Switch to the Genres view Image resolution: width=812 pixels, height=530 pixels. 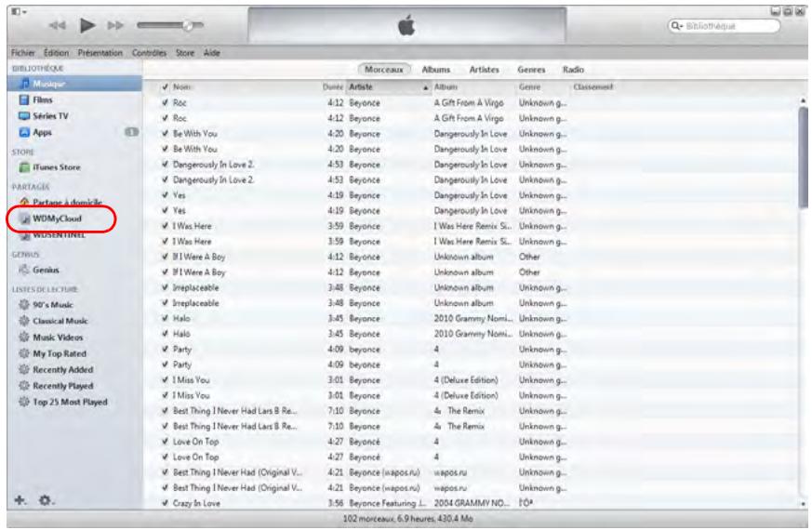(x=531, y=70)
